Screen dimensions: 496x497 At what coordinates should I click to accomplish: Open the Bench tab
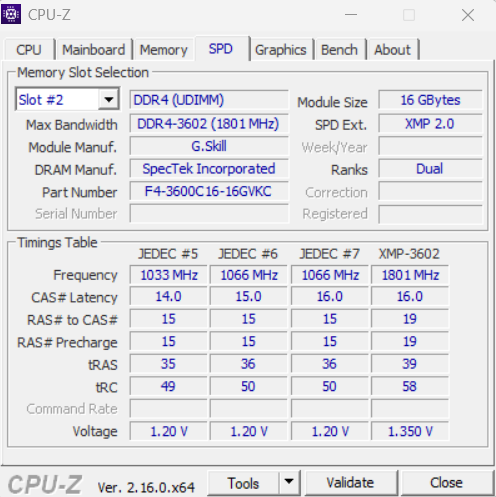tap(339, 50)
